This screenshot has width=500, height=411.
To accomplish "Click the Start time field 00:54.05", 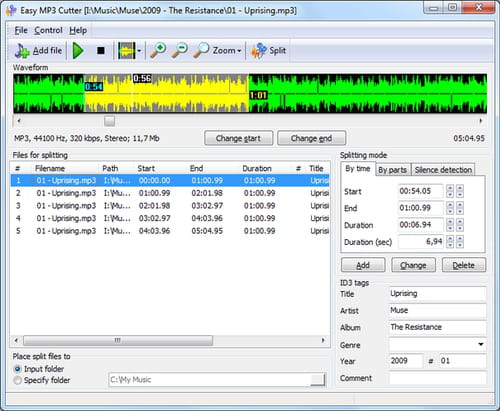I will click(x=421, y=191).
